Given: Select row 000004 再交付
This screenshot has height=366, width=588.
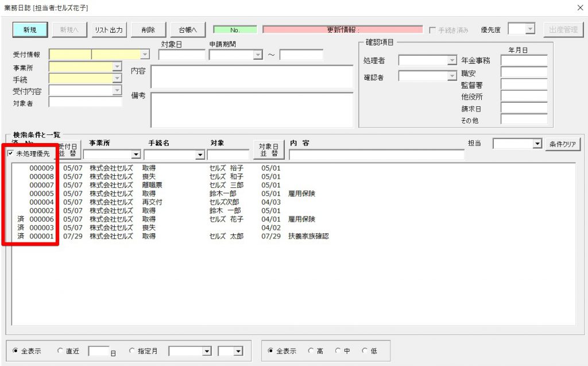Looking at the screenshot, I should click(x=293, y=202).
